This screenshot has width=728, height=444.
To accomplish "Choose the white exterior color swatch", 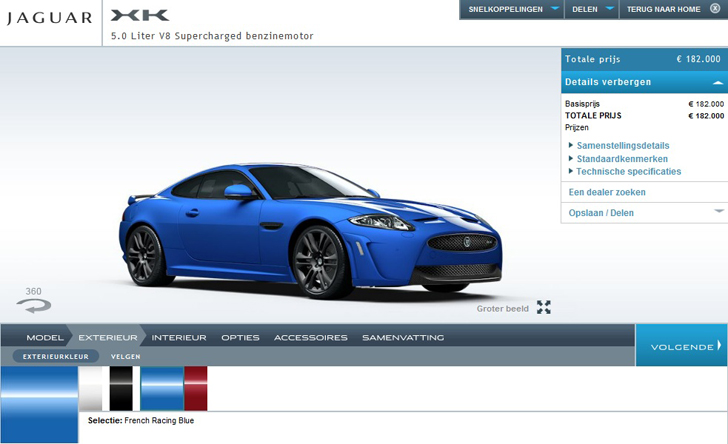I will click(x=91, y=388).
